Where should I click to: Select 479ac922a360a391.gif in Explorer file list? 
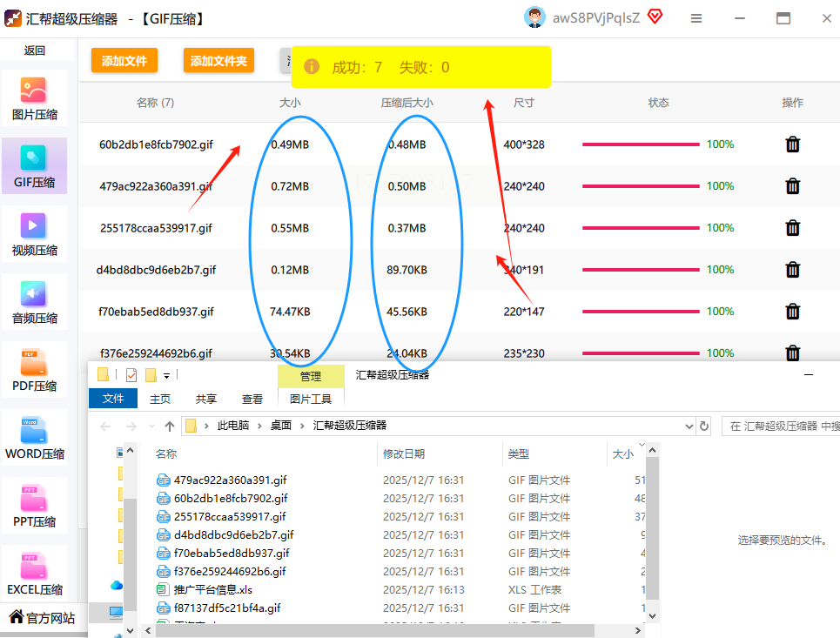(231, 480)
